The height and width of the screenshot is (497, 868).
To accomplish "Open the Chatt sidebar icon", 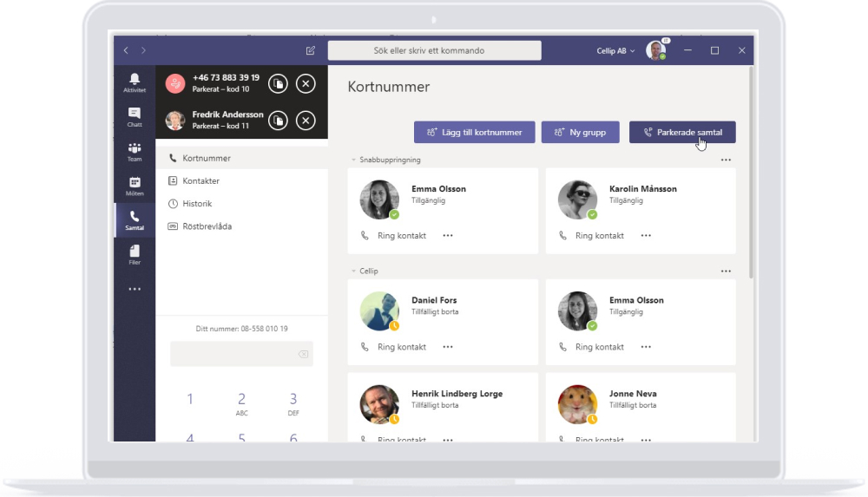I will click(134, 117).
